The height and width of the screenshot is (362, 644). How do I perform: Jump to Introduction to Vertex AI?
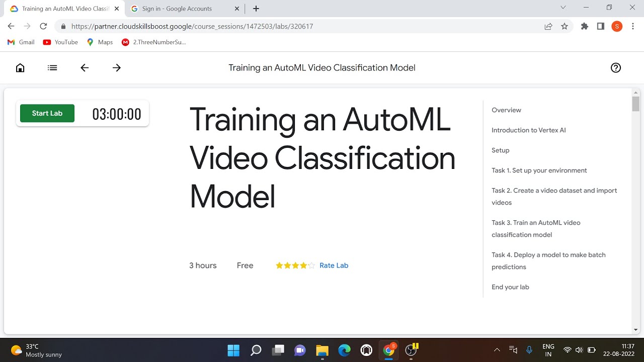coord(529,130)
